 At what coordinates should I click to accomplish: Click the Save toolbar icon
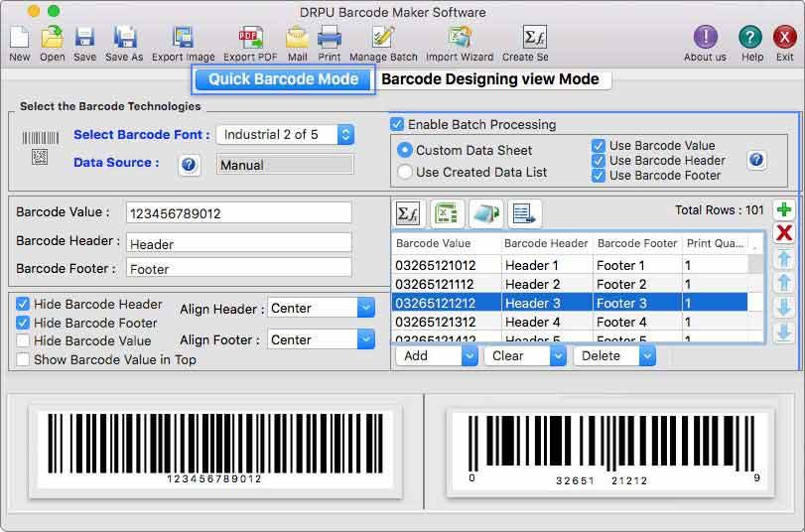click(84, 37)
